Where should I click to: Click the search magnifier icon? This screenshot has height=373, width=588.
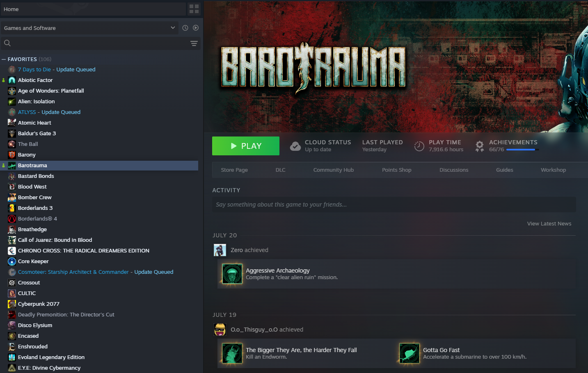7,43
